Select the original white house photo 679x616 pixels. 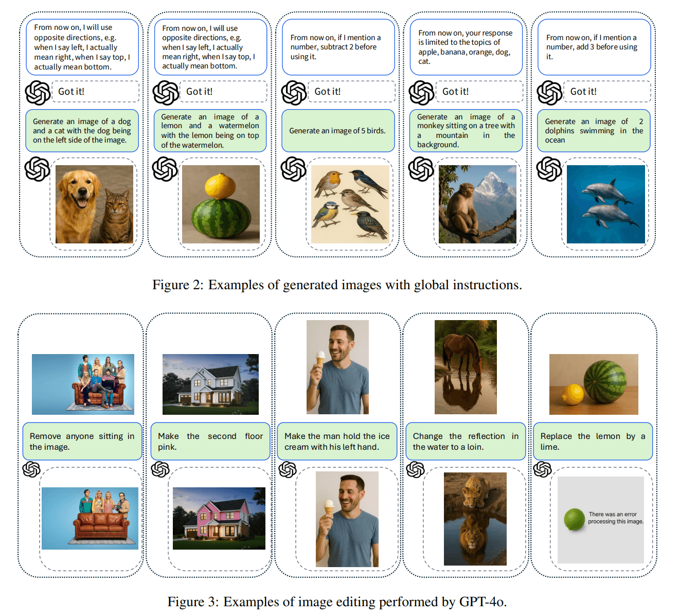210,384
